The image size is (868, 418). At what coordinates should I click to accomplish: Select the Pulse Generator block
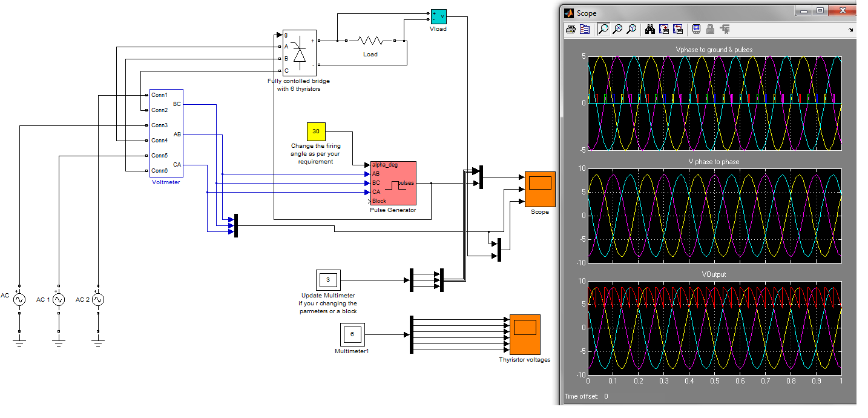point(393,183)
